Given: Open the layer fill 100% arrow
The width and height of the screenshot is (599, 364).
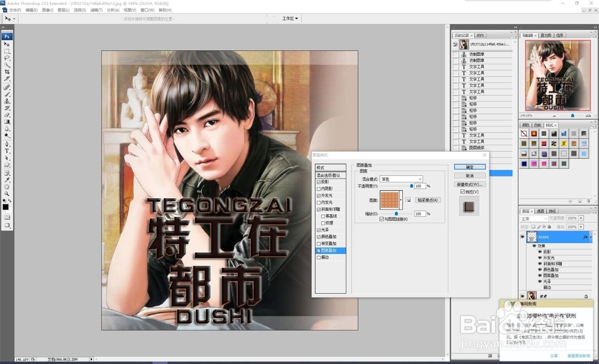Looking at the screenshot, I should 581,227.
